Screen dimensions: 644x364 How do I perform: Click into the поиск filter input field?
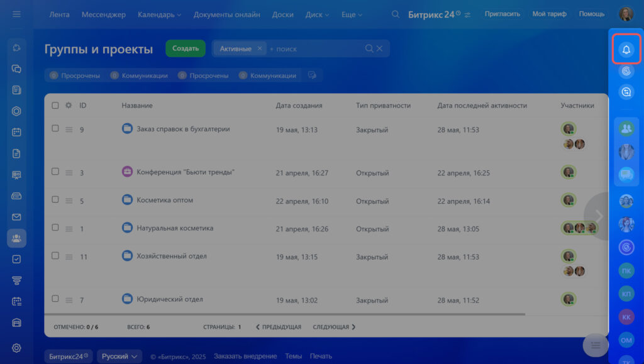point(314,48)
